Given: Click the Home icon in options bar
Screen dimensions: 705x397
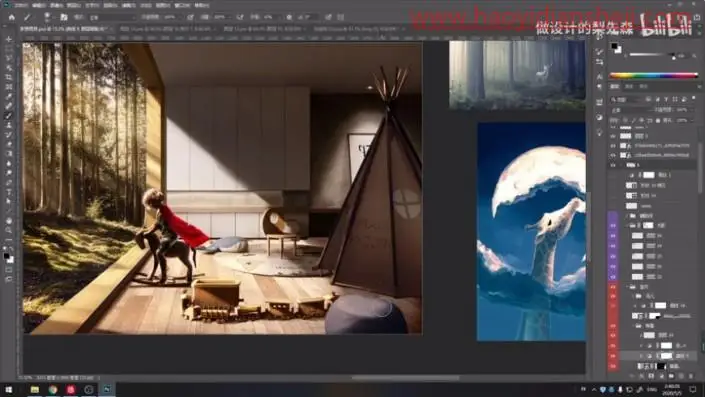Looking at the screenshot, I should (12, 17).
